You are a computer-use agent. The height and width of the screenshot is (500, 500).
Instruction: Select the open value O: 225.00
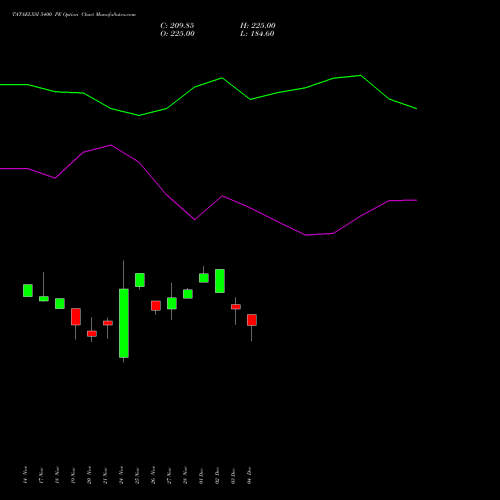(x=177, y=34)
